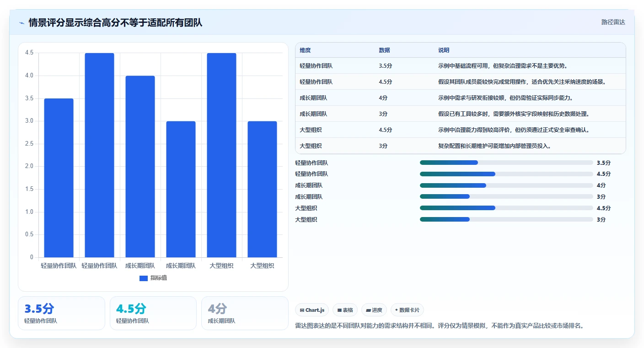The width and height of the screenshot is (644, 348).
Task: Click the 维度 table column header
Action: [x=305, y=50]
